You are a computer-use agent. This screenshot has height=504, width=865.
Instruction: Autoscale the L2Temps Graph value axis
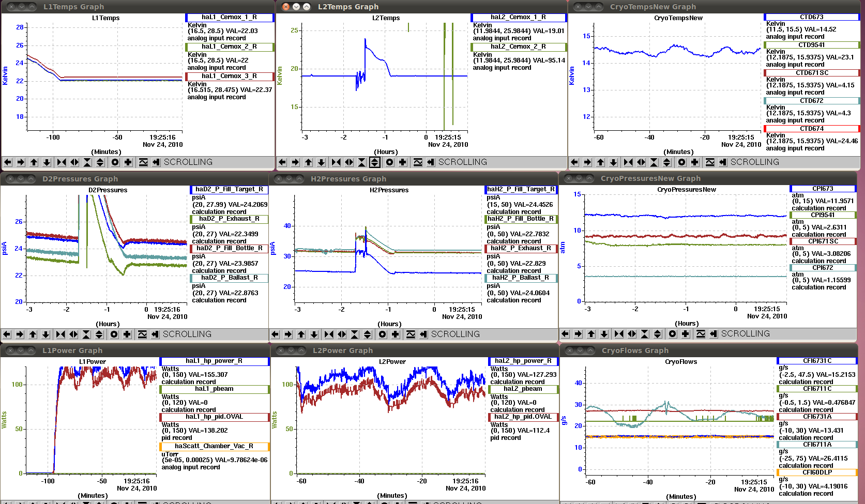pyautogui.click(x=418, y=162)
